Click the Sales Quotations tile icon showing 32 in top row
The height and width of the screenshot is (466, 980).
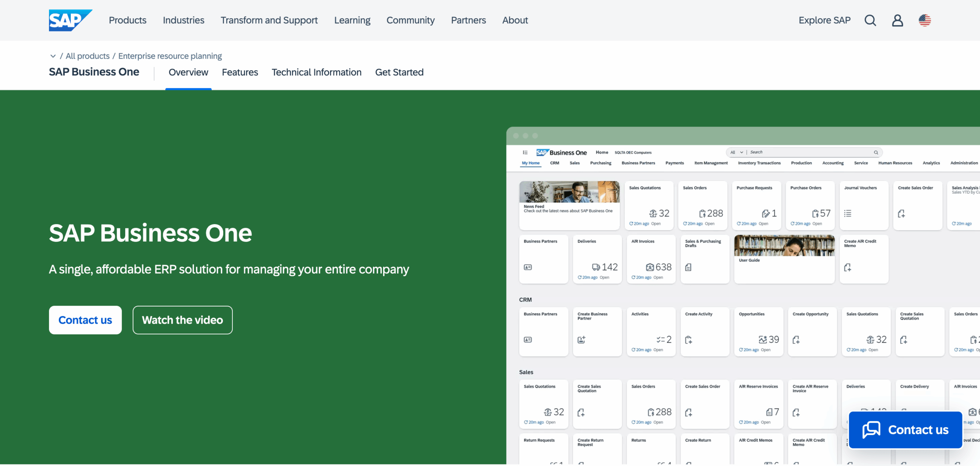pyautogui.click(x=653, y=213)
